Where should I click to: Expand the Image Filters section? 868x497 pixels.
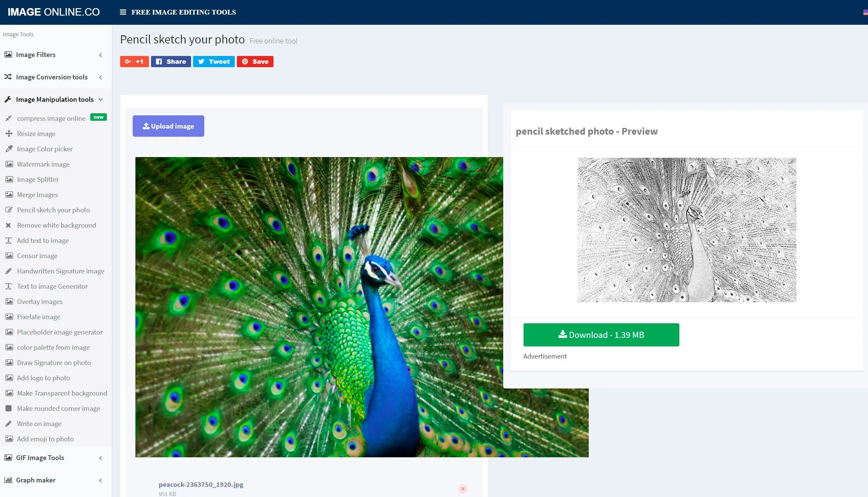click(x=101, y=54)
